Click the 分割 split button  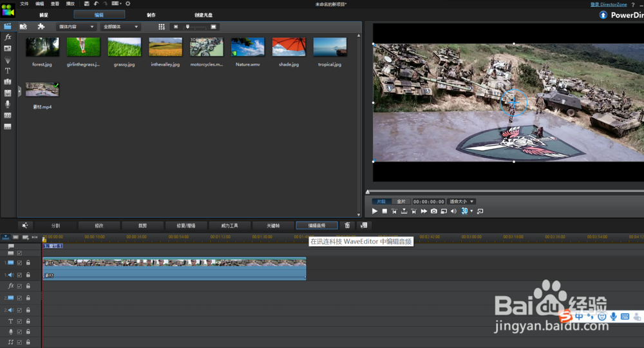click(55, 226)
